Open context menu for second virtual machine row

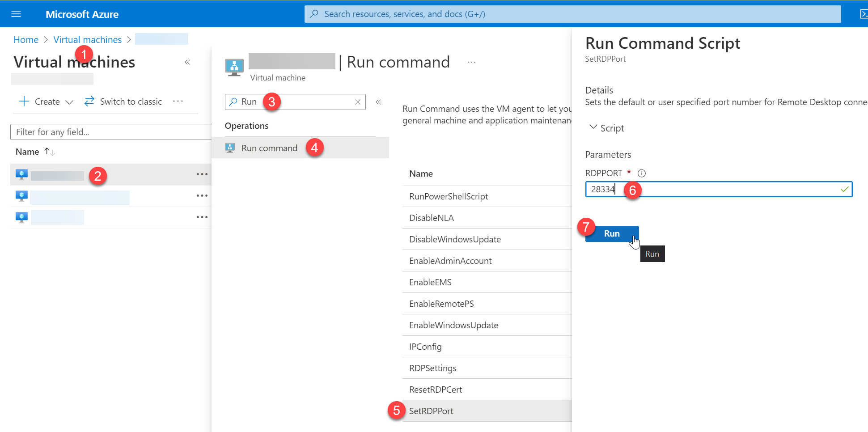coord(202,196)
